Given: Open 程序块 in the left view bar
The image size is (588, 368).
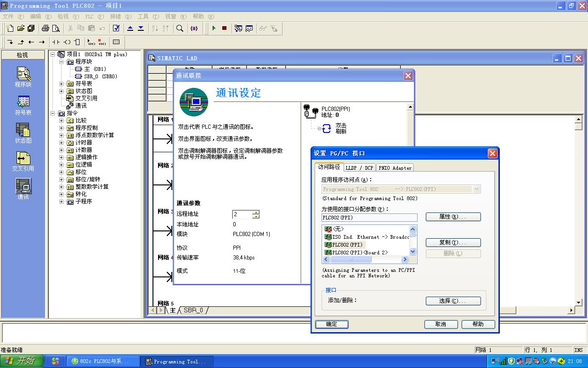Looking at the screenshot, I should coord(23,77).
